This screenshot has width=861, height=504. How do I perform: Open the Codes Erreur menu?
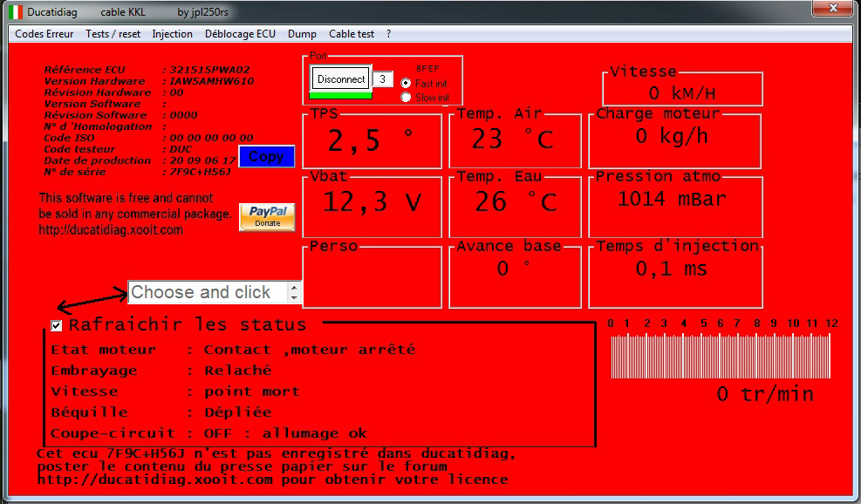tap(44, 34)
